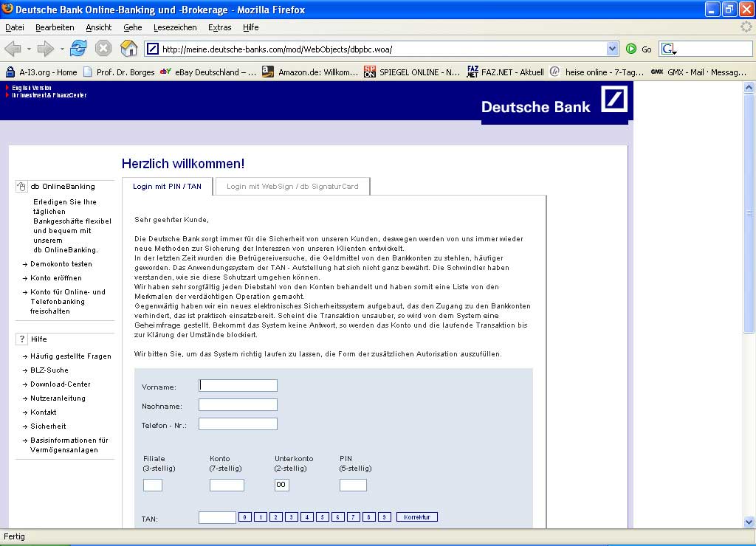Viewport: 756px width, 546px height.
Task: Click the Kontakt link
Action: [x=44, y=412]
